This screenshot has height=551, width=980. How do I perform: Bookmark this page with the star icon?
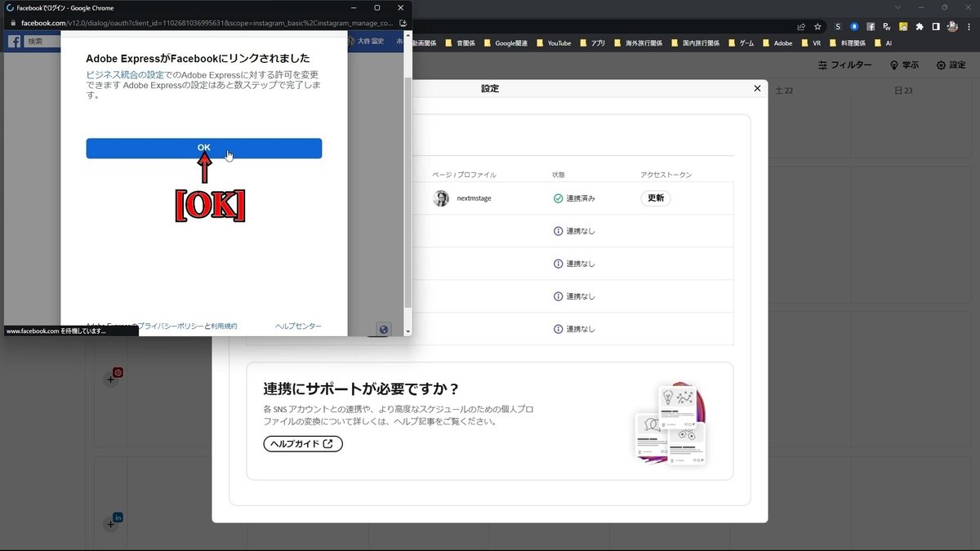(x=817, y=26)
